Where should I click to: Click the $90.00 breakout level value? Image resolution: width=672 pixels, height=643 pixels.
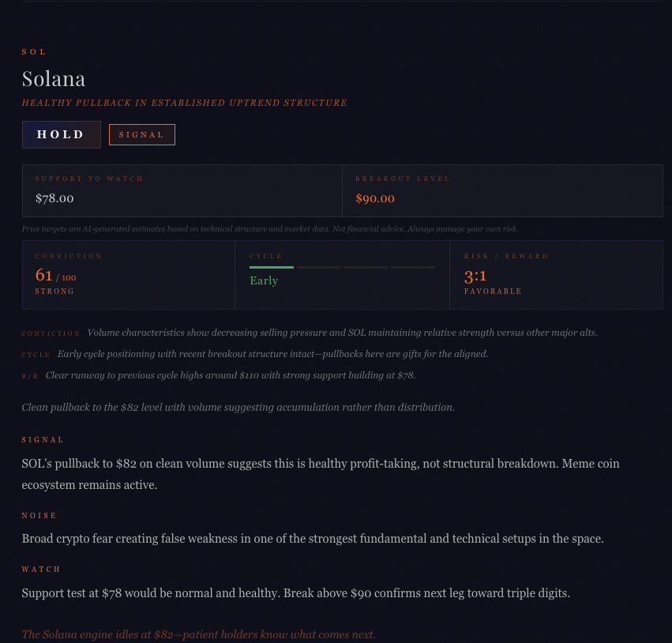375,198
